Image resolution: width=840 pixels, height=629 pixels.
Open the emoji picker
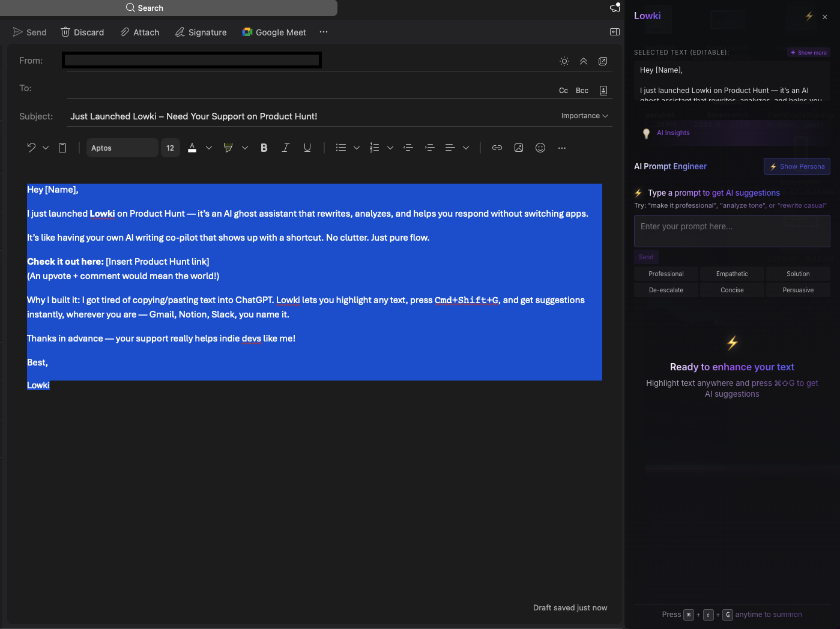540,148
